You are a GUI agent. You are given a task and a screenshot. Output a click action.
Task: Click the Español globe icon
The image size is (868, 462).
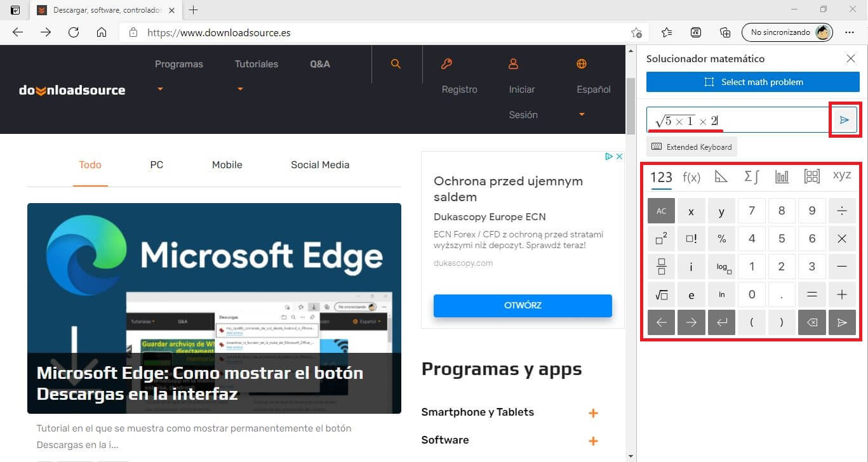[x=581, y=64]
